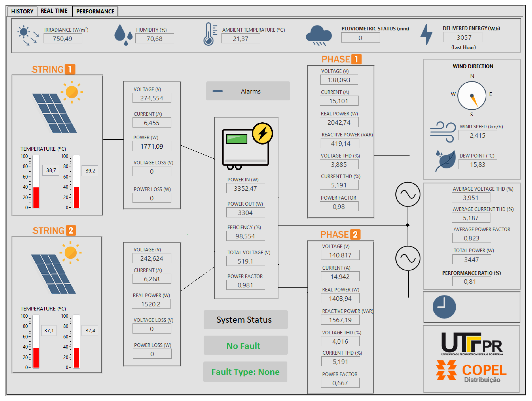Click String 1 first temperature thermometer bar

coord(36,182)
